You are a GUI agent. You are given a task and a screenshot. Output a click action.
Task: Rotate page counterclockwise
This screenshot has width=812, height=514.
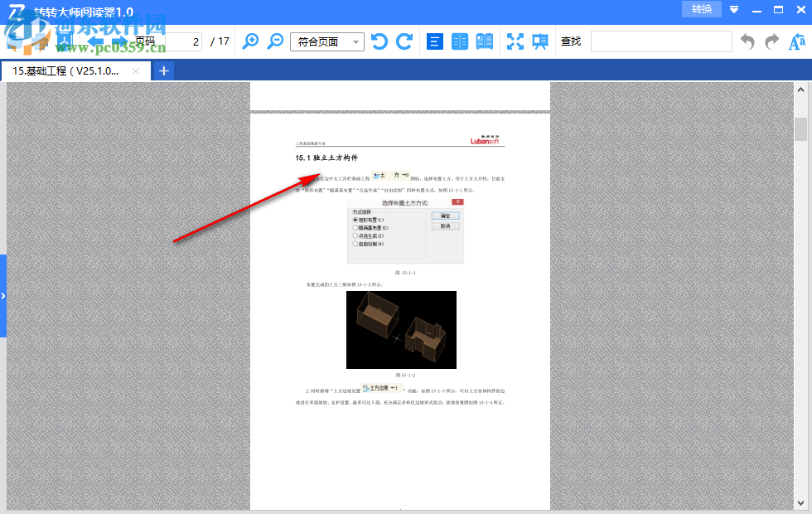[379, 41]
